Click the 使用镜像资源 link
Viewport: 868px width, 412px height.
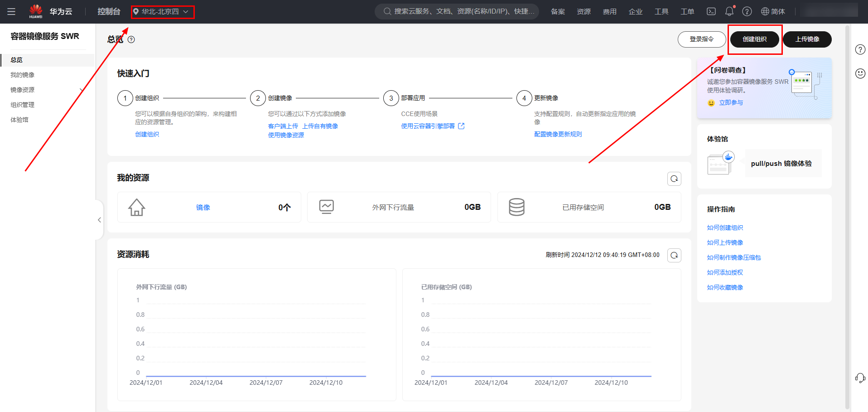coord(286,135)
